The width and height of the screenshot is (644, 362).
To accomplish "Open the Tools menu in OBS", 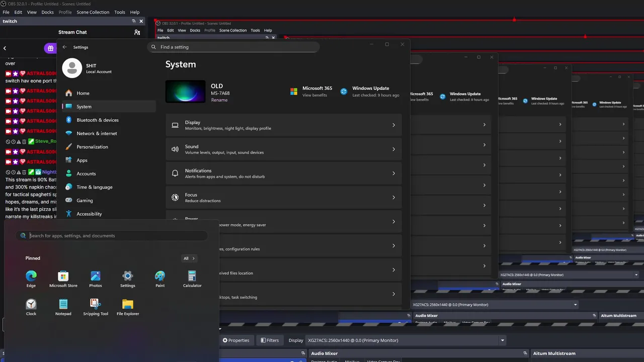I will [x=120, y=12].
